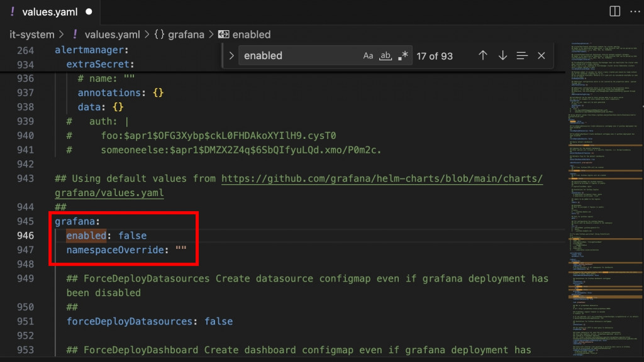Toggle Match Whole Word in find widget

pos(386,55)
